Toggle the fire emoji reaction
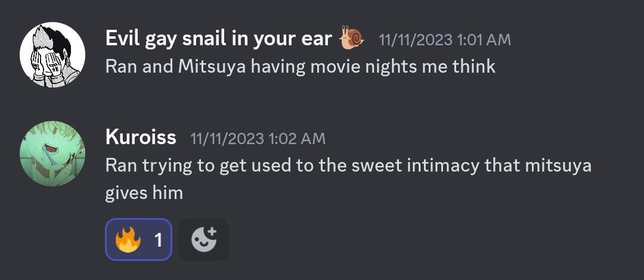Image resolution: width=644 pixels, height=280 pixels. point(138,239)
